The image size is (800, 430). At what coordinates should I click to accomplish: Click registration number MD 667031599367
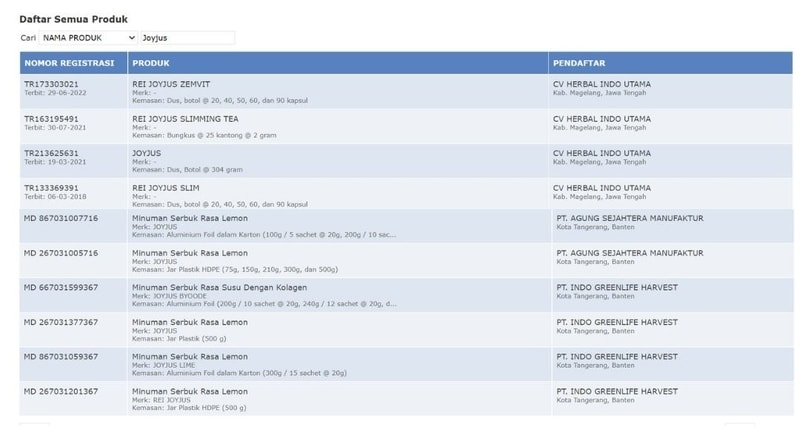[61, 288]
